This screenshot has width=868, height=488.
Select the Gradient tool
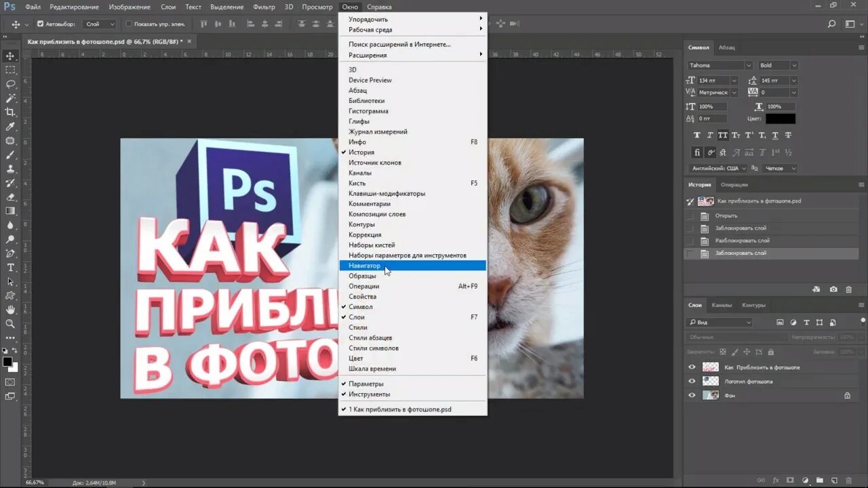tap(10, 211)
